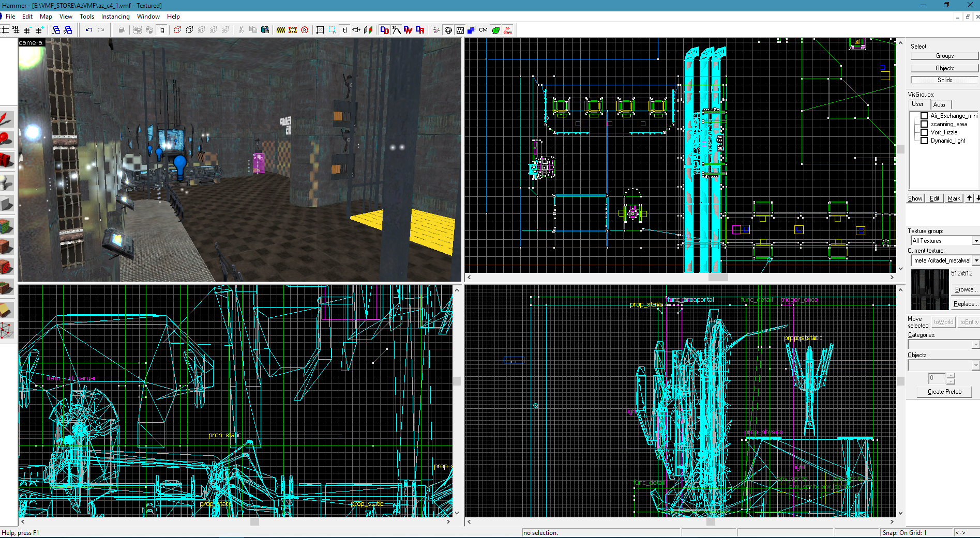Click the Redo arrow icon
The image size is (980, 538).
tap(101, 30)
